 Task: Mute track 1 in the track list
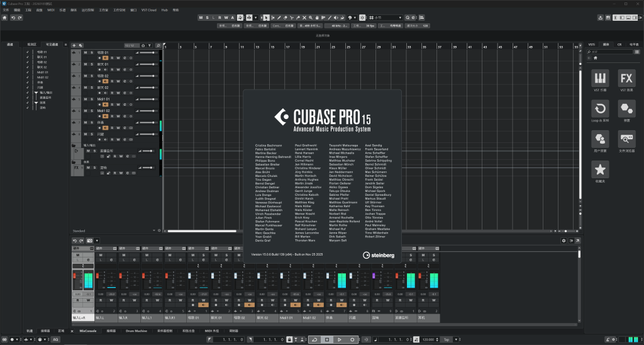86,53
